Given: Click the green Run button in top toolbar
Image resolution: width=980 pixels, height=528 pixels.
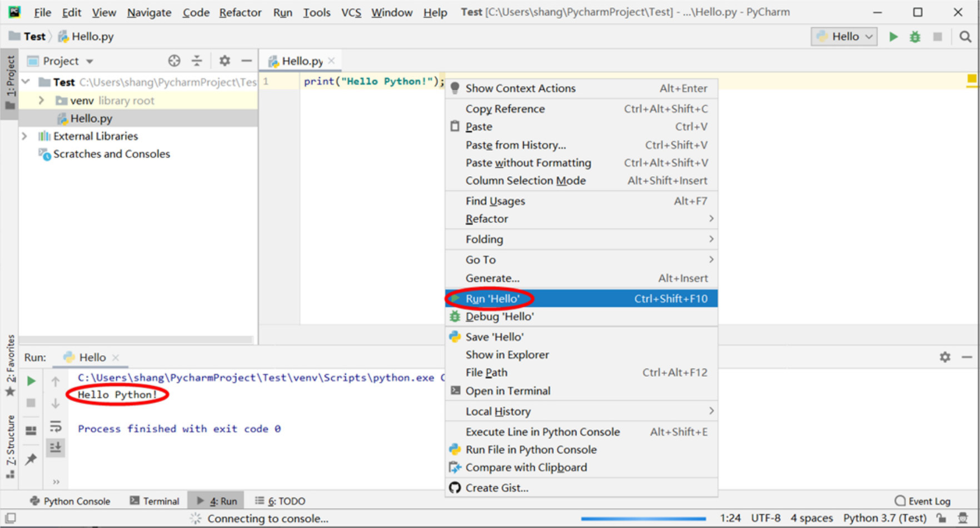Looking at the screenshot, I should [x=893, y=37].
